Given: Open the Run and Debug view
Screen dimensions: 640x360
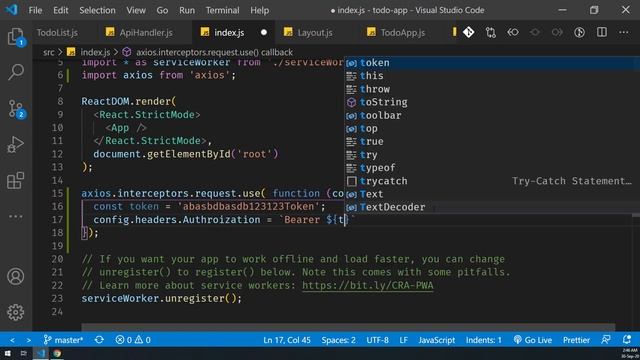Looking at the screenshot, I should point(16,144).
